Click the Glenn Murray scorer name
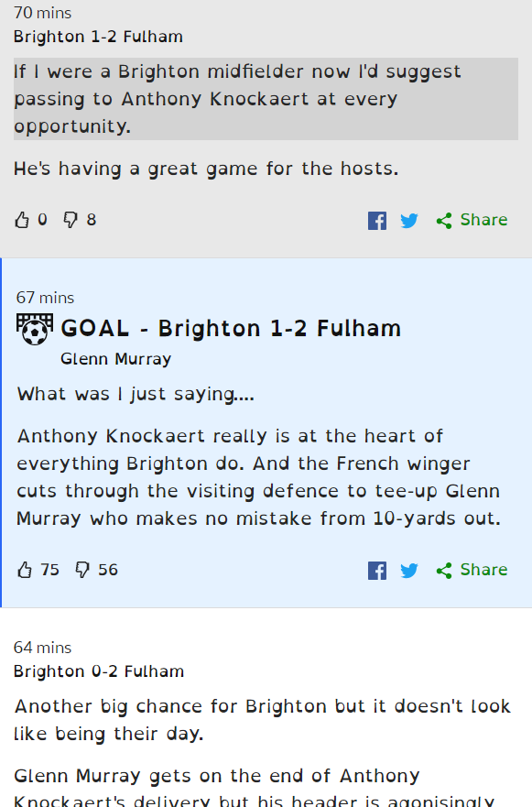 pyautogui.click(x=115, y=359)
